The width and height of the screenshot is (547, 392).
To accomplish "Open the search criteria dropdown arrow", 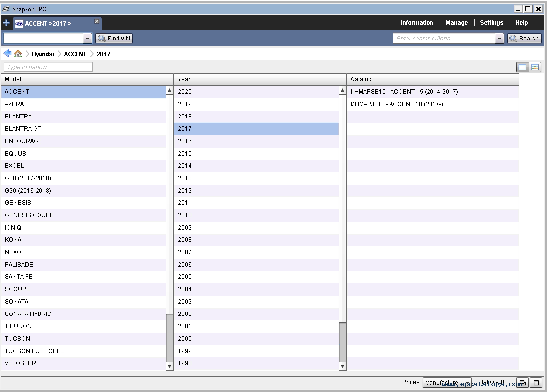I will (499, 39).
